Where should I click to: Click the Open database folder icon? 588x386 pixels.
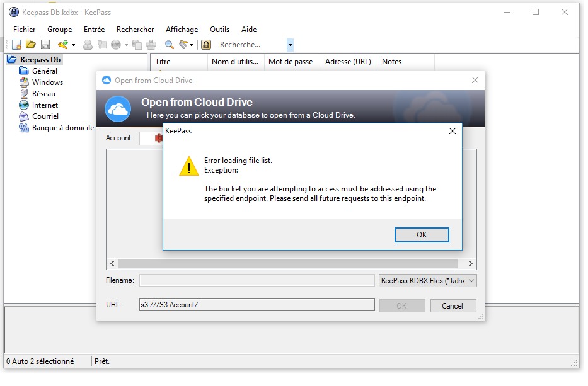click(31, 45)
